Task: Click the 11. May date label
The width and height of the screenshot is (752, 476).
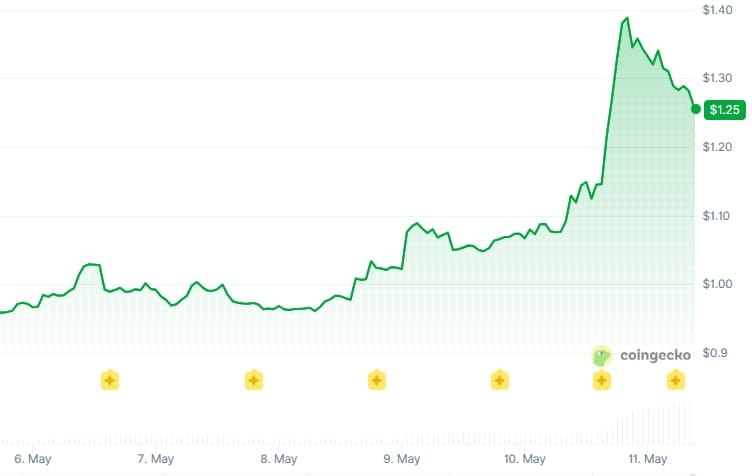Action: (x=648, y=459)
